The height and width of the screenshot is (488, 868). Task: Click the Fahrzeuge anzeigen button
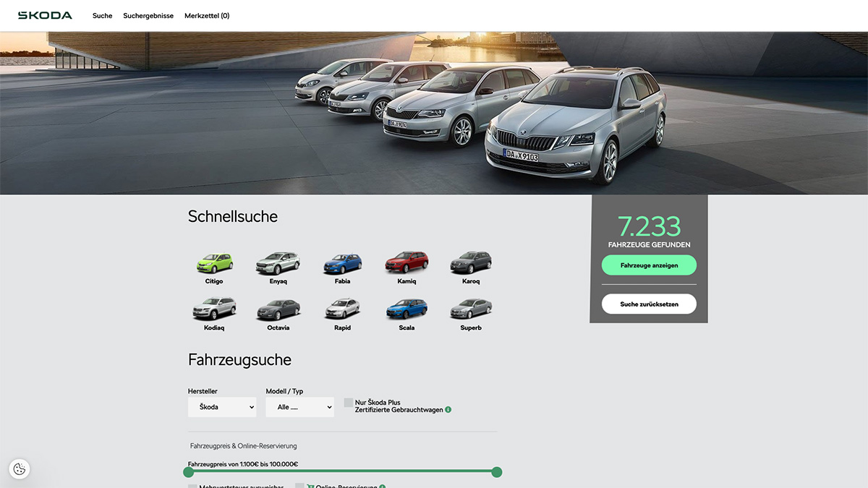tap(649, 265)
